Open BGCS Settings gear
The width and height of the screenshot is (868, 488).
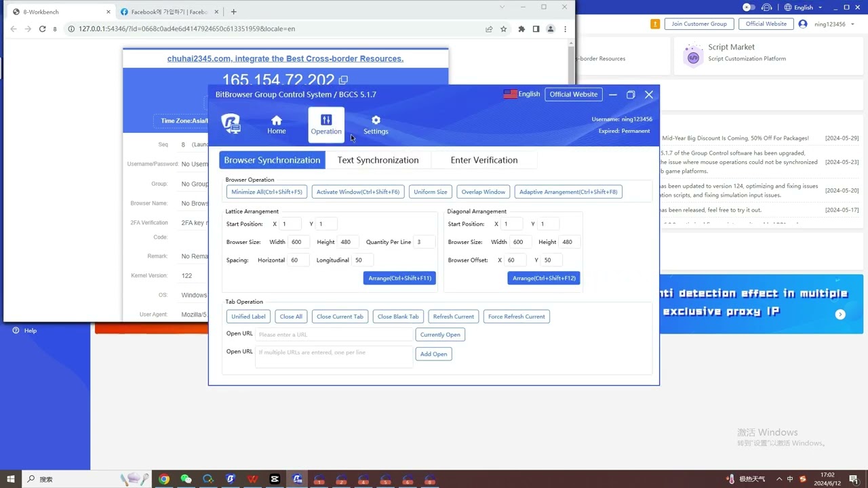coord(376,125)
